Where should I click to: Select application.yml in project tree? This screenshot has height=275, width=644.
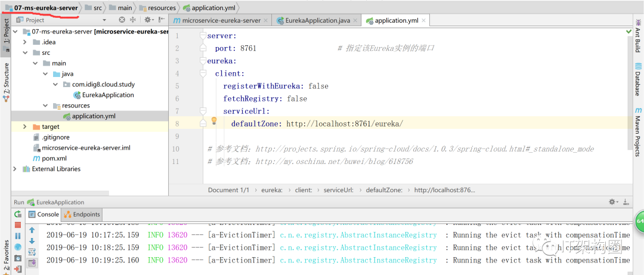pos(89,116)
